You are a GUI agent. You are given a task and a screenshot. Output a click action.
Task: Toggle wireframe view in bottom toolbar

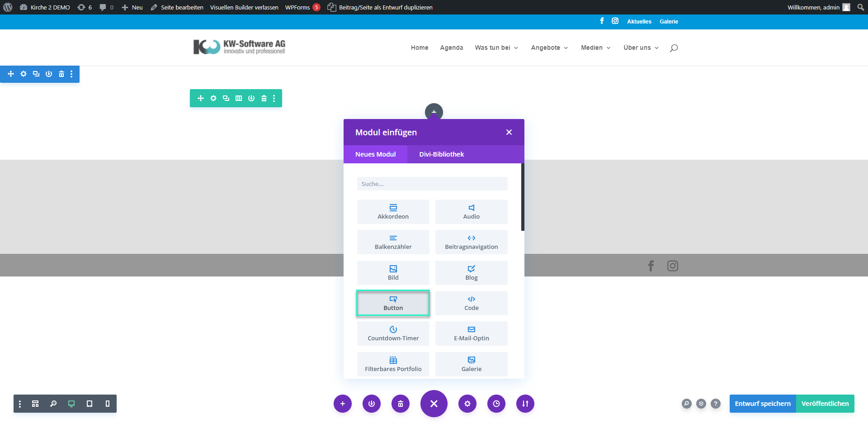(x=35, y=404)
